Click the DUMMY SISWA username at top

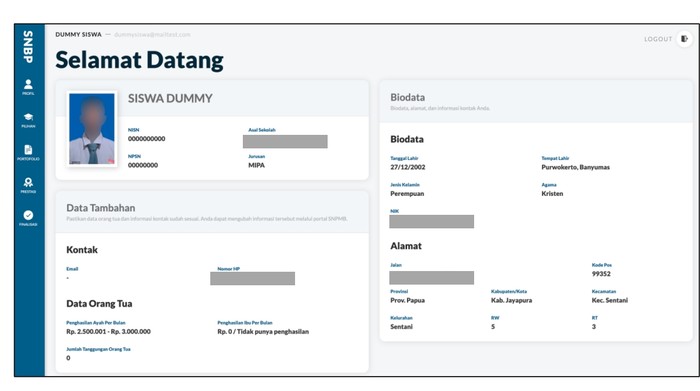[79, 34]
